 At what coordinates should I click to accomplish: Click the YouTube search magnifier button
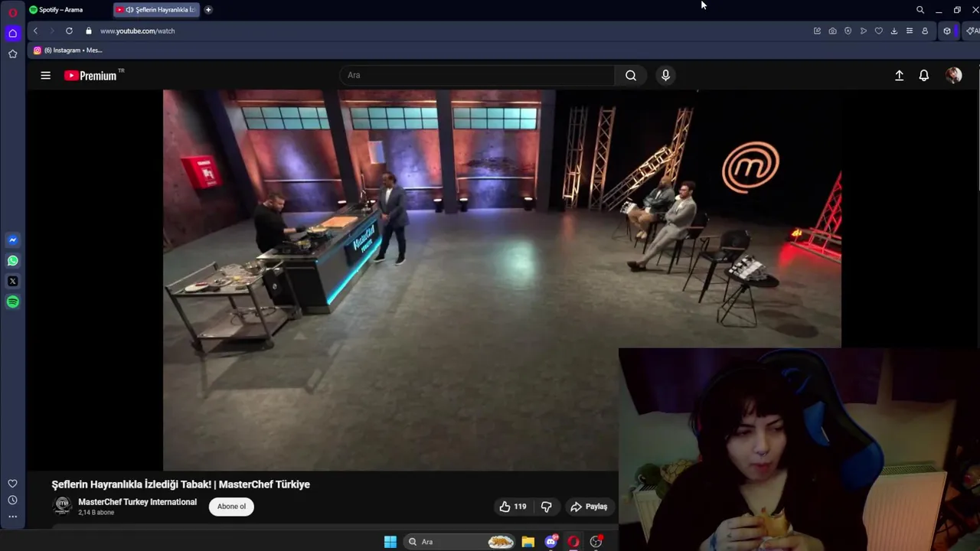pos(631,75)
